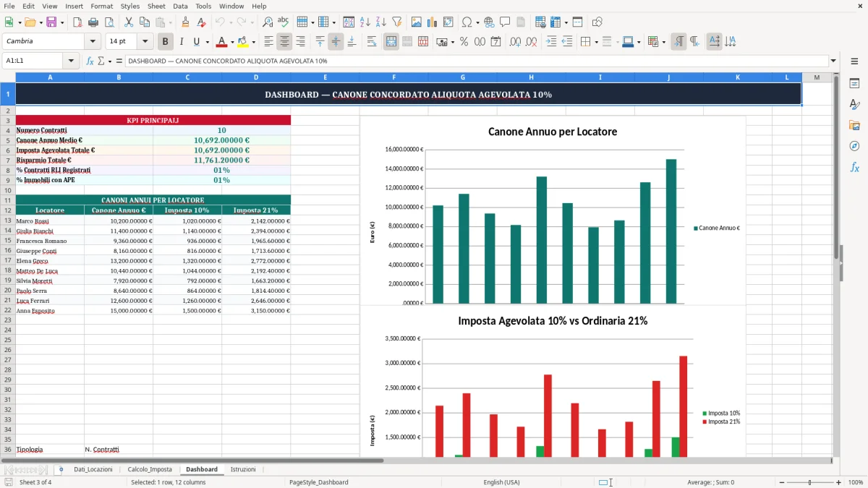
Task: Activate Clone Formatting paintbrush
Action: [185, 22]
